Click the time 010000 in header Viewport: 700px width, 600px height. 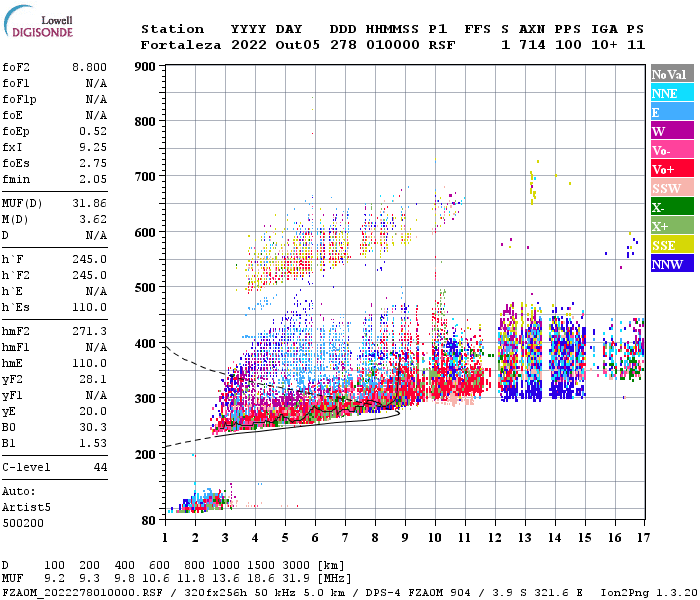pyautogui.click(x=393, y=45)
